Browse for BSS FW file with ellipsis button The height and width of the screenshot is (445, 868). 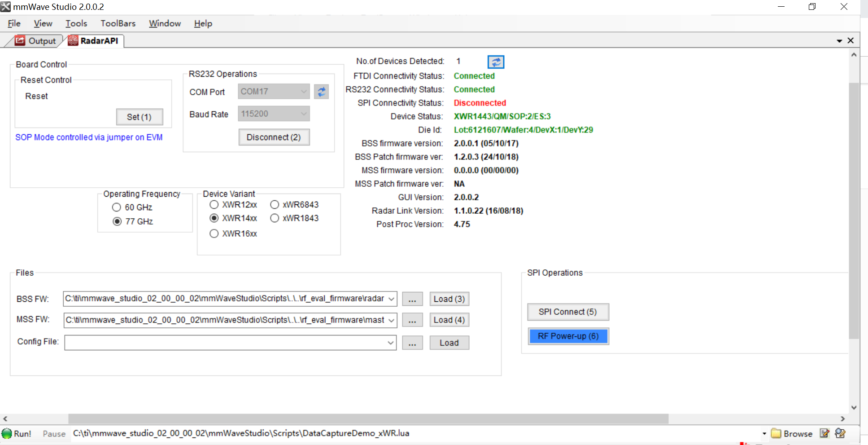click(x=412, y=299)
